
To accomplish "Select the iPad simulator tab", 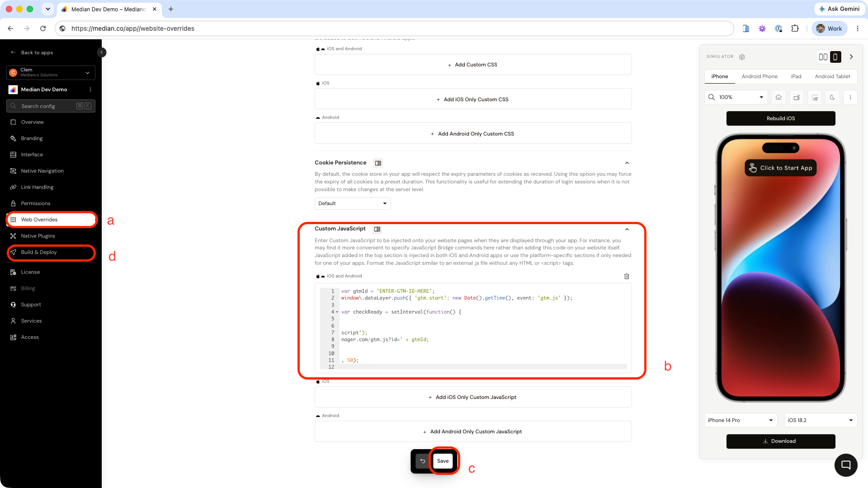I will pyautogui.click(x=796, y=76).
